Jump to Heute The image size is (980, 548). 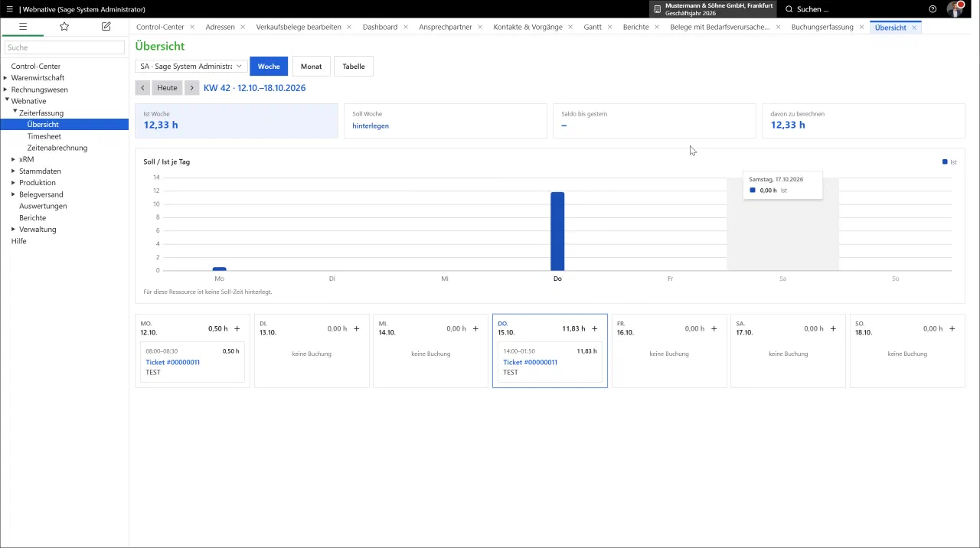(167, 88)
